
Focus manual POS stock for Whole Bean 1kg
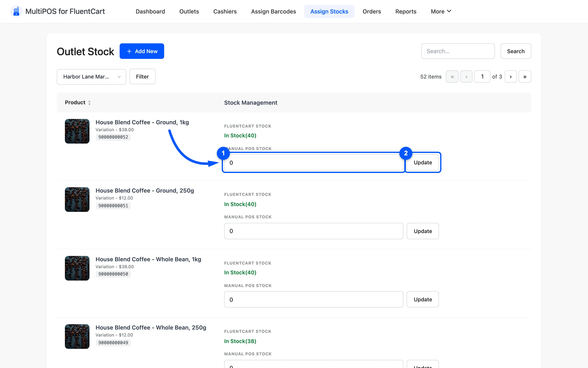313,299
